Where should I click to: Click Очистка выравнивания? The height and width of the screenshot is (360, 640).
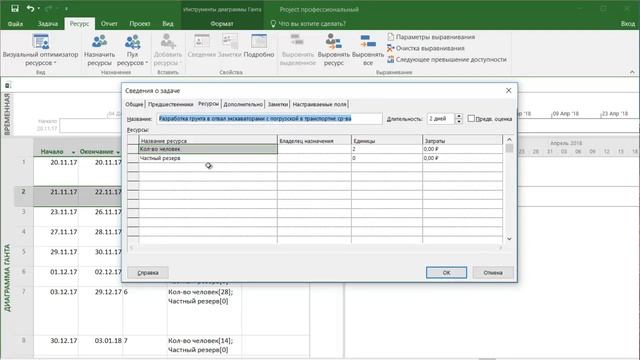point(426,48)
